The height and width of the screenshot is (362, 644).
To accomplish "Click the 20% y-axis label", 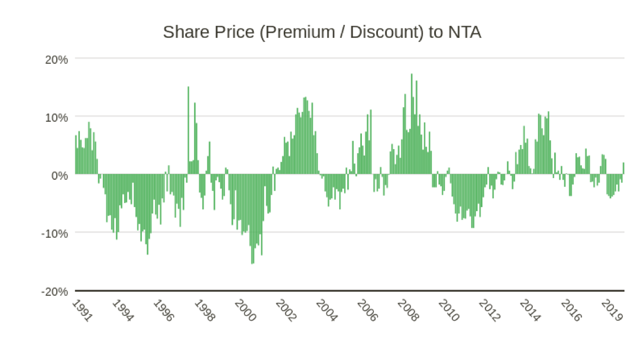I will pyautogui.click(x=56, y=59).
